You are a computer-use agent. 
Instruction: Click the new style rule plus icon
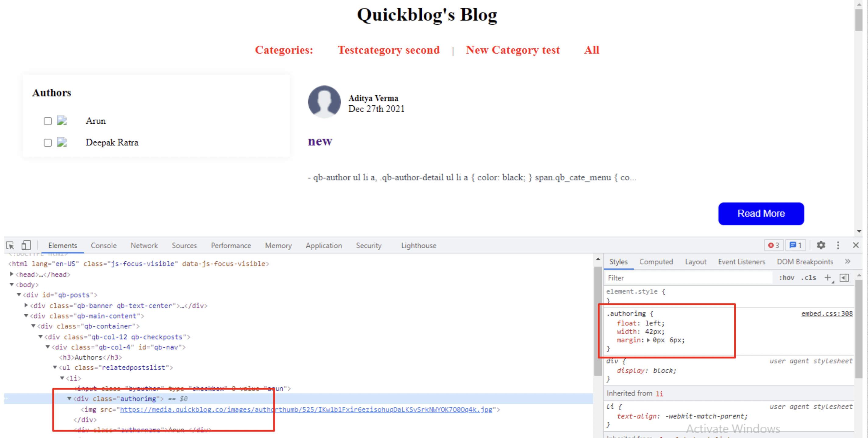click(x=827, y=278)
